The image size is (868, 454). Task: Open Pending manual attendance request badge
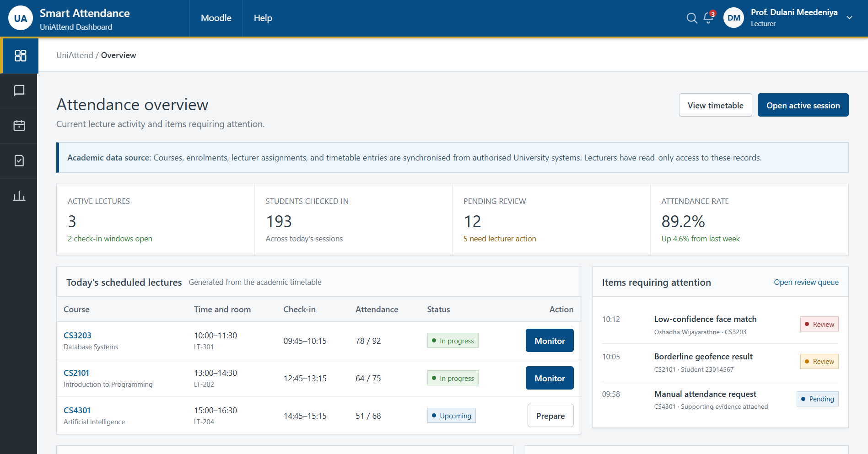coord(817,399)
